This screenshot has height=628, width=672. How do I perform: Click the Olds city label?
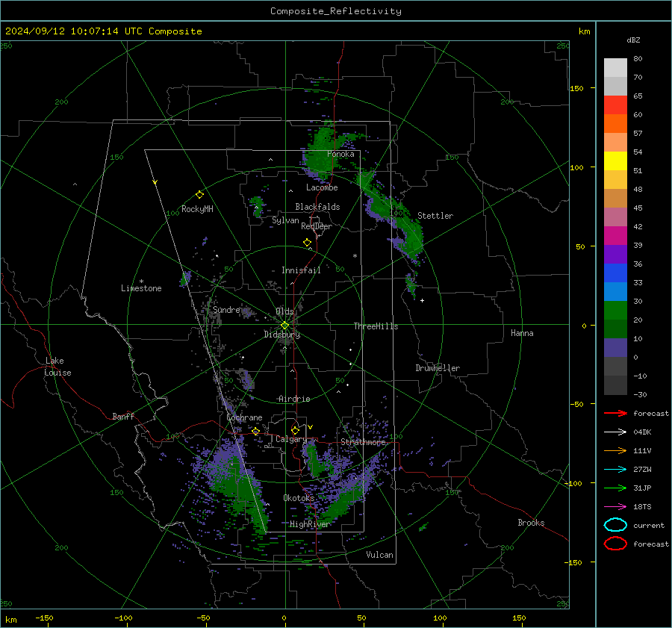pos(284,311)
